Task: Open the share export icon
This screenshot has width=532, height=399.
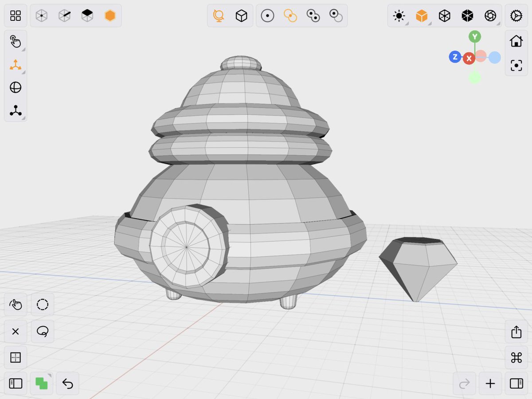Action: coord(516,332)
